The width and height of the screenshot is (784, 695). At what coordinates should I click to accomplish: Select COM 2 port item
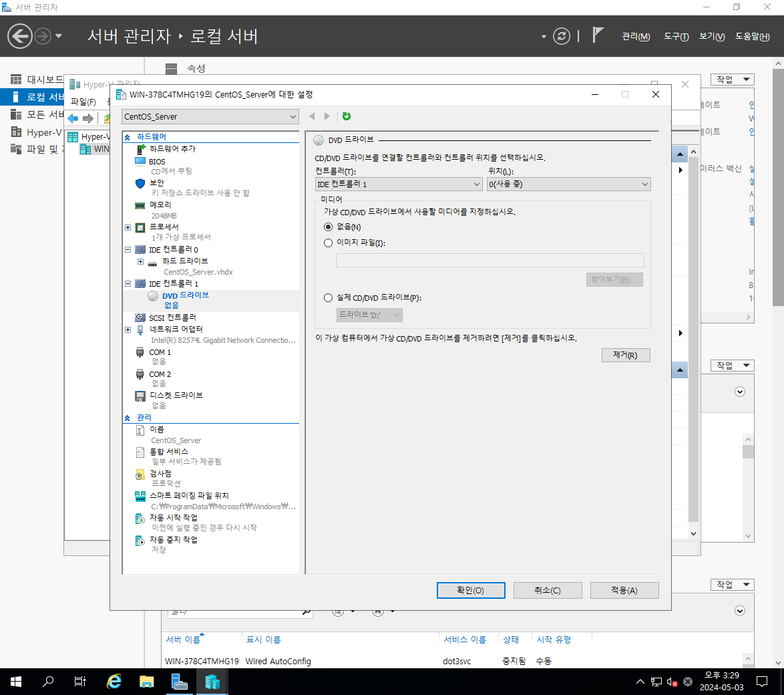click(x=160, y=374)
